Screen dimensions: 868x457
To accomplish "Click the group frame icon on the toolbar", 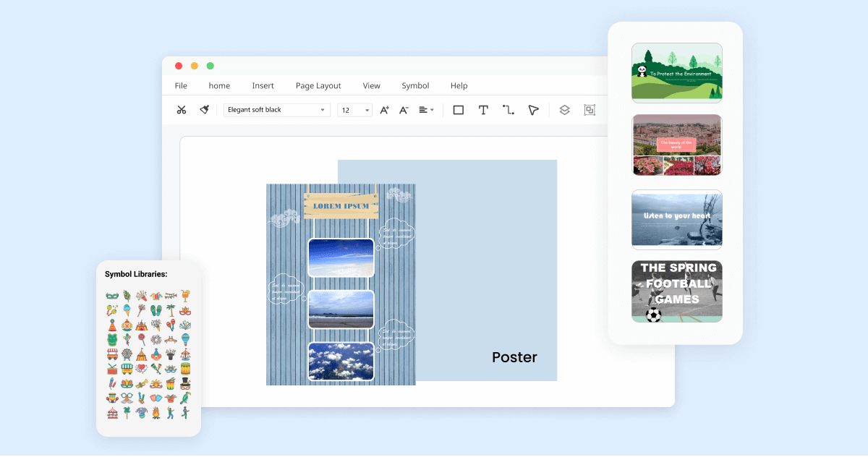I will point(590,110).
